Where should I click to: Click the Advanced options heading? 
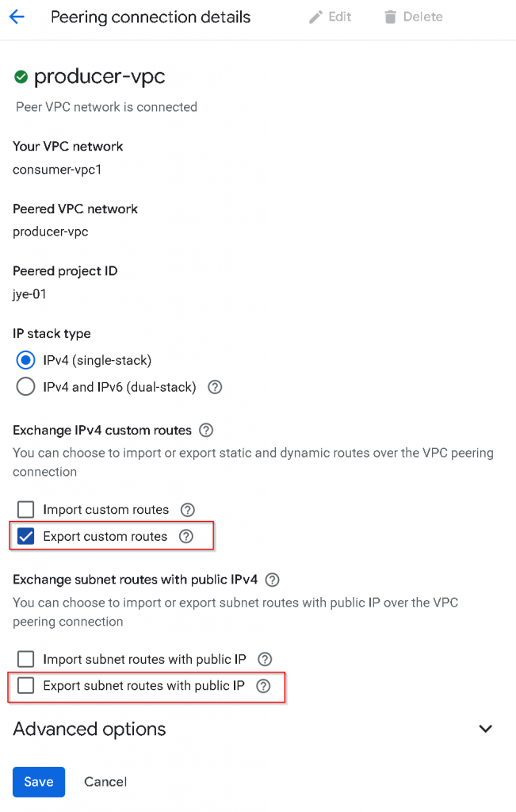[x=90, y=729]
